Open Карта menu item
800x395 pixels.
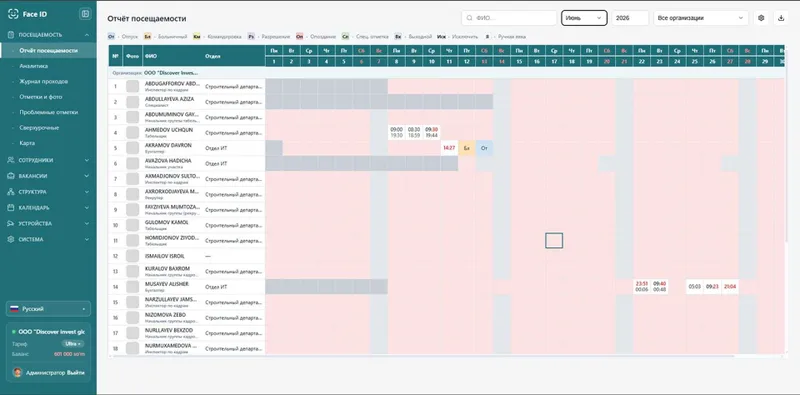click(27, 143)
